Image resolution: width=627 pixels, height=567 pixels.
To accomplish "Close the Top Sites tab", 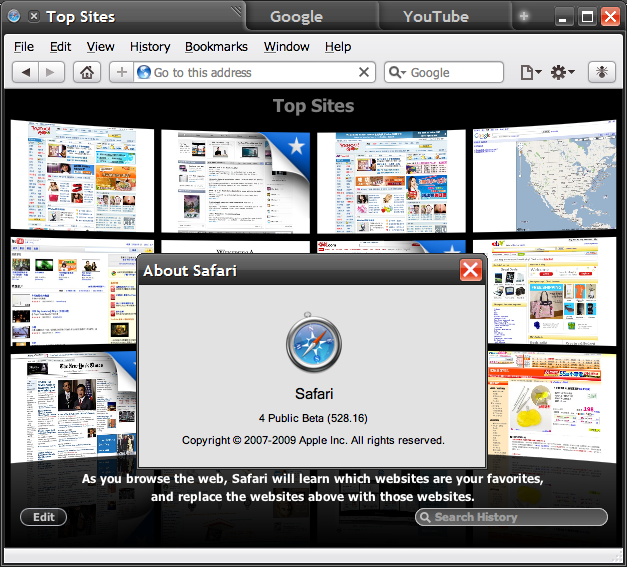I will pyautogui.click(x=34, y=16).
